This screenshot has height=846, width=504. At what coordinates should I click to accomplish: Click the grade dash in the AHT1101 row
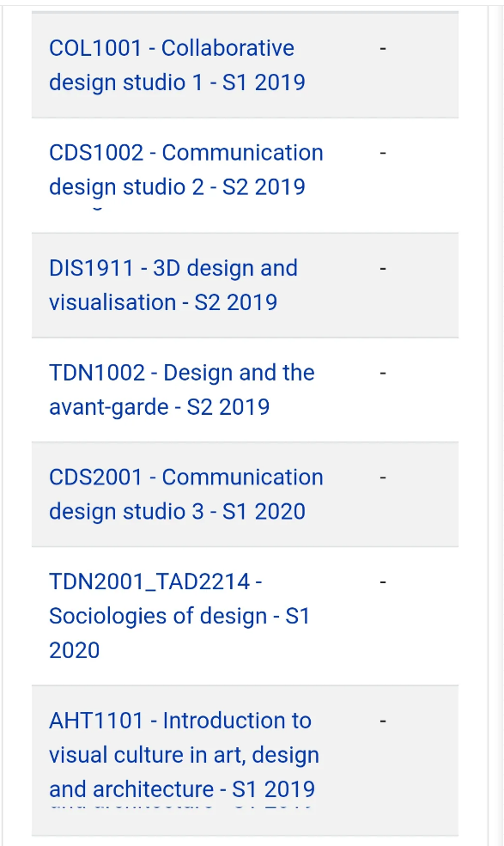(383, 721)
